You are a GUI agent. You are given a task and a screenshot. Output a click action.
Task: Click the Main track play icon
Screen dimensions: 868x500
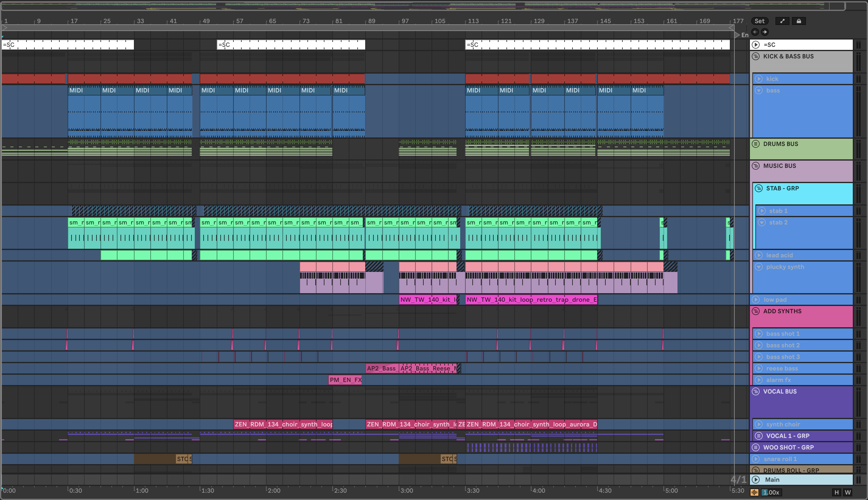(x=756, y=479)
